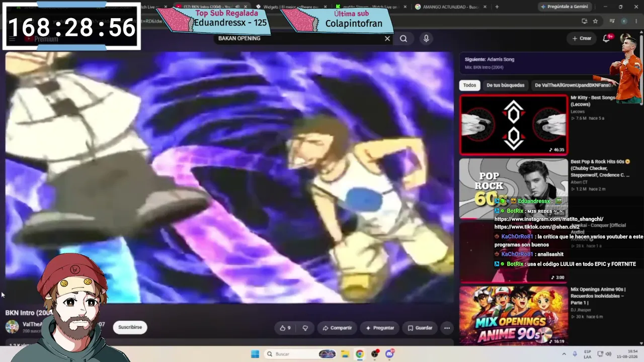
Task: Share the video with Compartir
Action: point(337,328)
